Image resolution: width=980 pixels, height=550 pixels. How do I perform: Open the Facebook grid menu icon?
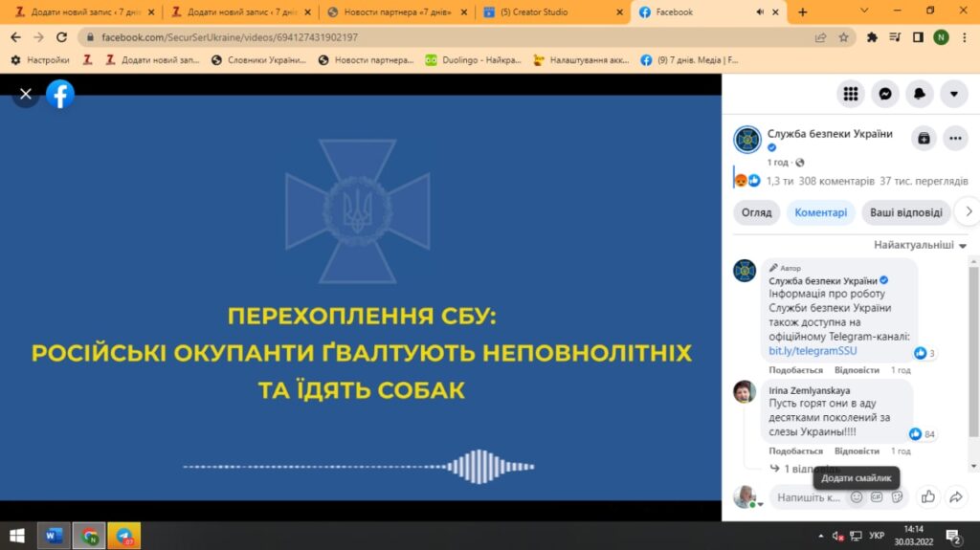851,94
